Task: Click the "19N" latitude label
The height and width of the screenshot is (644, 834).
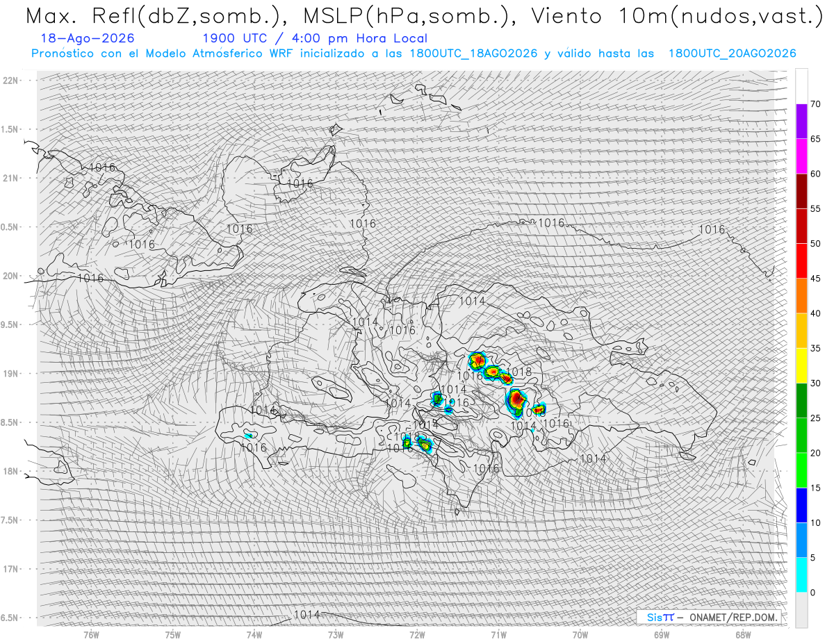Action: [x=10, y=373]
